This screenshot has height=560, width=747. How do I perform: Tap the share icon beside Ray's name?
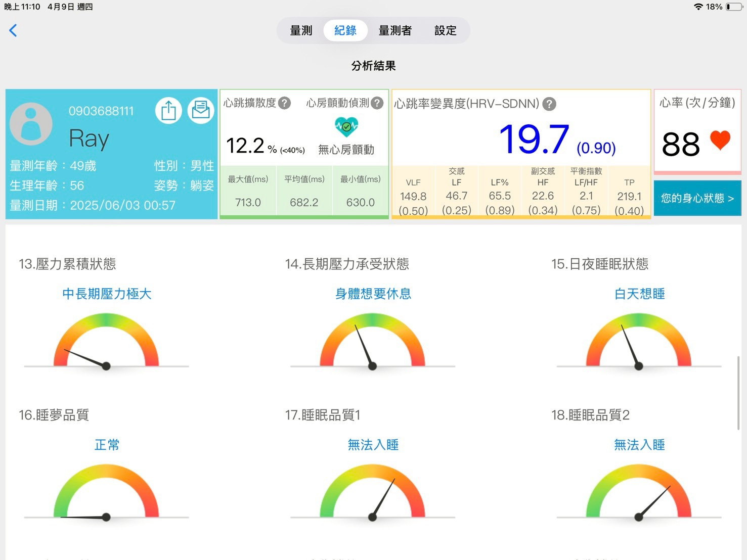point(168,110)
